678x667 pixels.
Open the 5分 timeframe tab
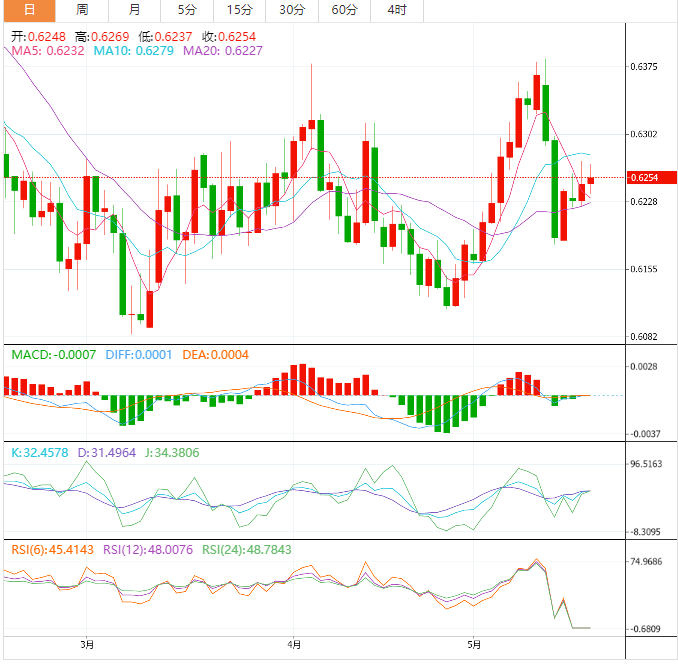(x=187, y=10)
